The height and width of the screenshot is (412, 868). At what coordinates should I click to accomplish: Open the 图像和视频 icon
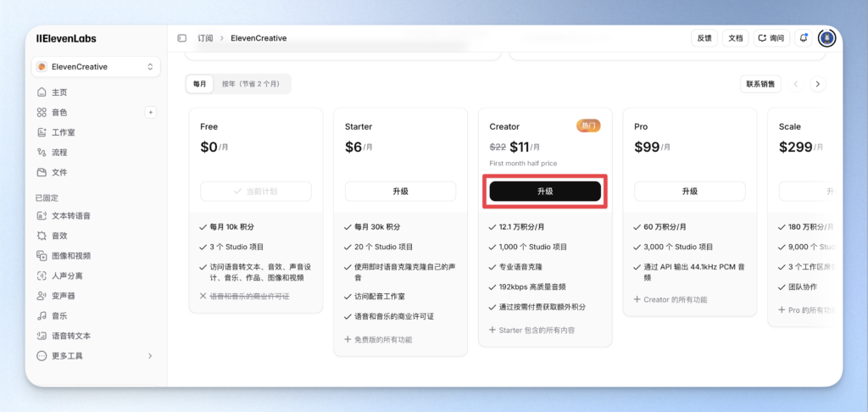(42, 256)
